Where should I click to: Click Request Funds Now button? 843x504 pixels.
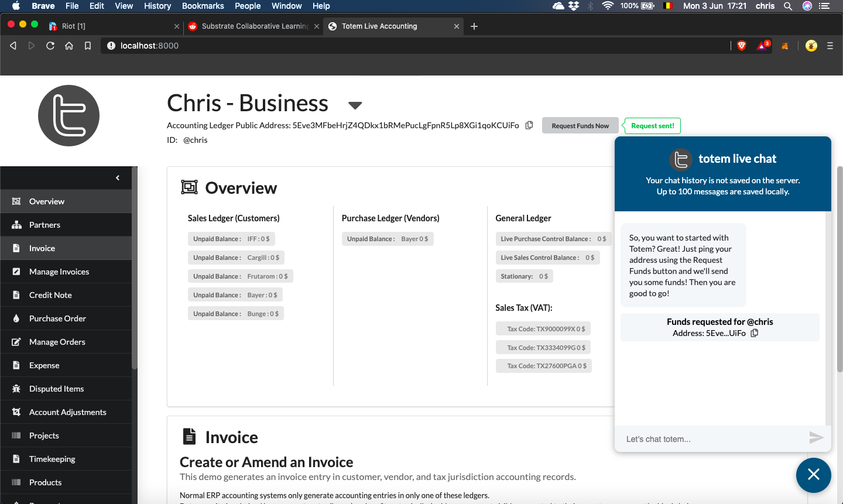click(x=580, y=125)
